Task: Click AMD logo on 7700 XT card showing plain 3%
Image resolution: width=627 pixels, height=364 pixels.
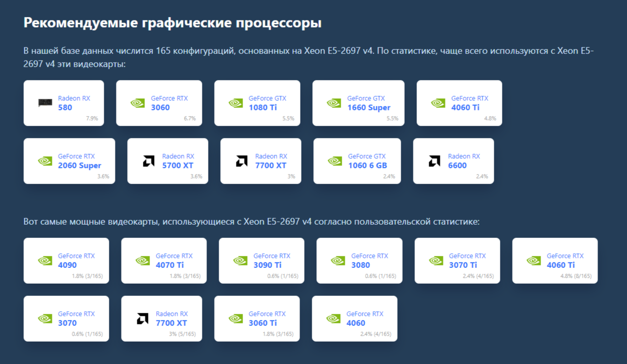Action: [x=242, y=161]
